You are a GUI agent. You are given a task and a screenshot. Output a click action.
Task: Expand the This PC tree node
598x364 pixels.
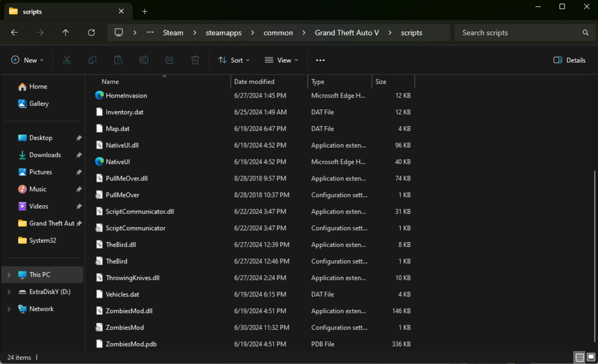click(8, 275)
